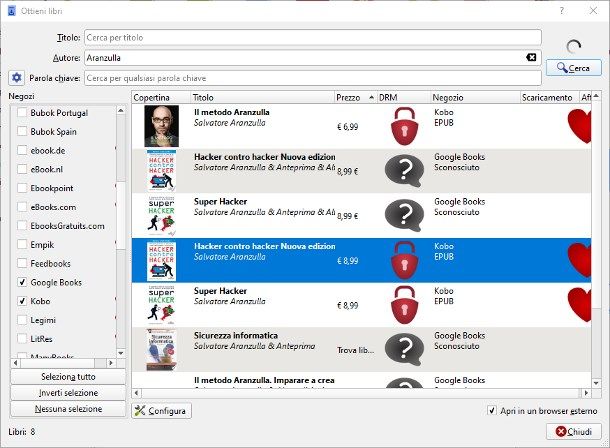This screenshot has width=610, height=448.
Task: Click the results list scroll-down arrow
Action: pyautogui.click(x=596, y=383)
